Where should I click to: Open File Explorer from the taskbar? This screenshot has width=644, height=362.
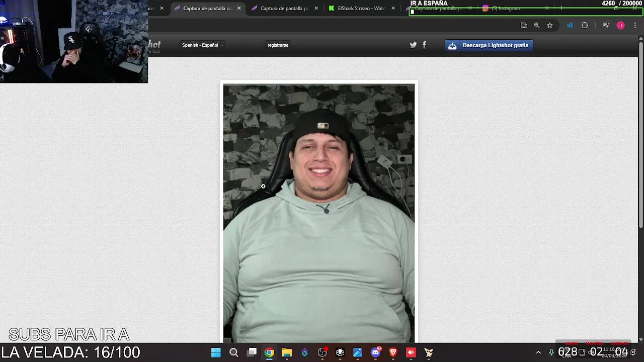(287, 352)
